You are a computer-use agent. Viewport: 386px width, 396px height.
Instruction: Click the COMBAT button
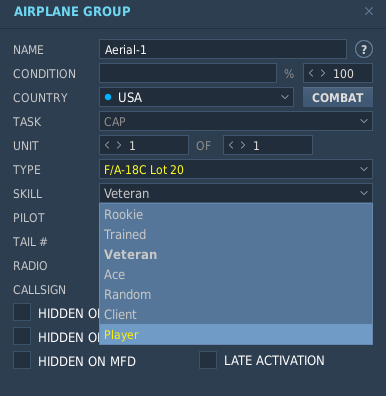pos(338,97)
